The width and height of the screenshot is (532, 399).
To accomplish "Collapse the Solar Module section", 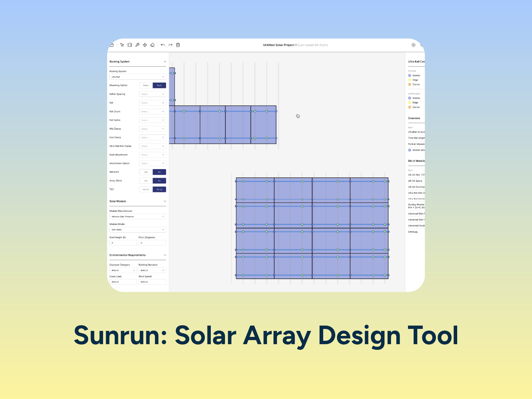I will [x=165, y=201].
